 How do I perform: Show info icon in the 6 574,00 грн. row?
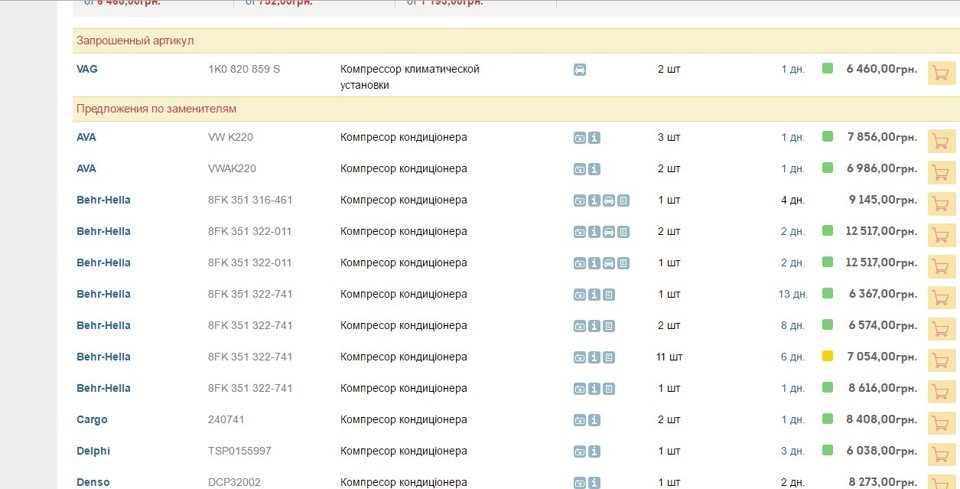[x=594, y=326]
